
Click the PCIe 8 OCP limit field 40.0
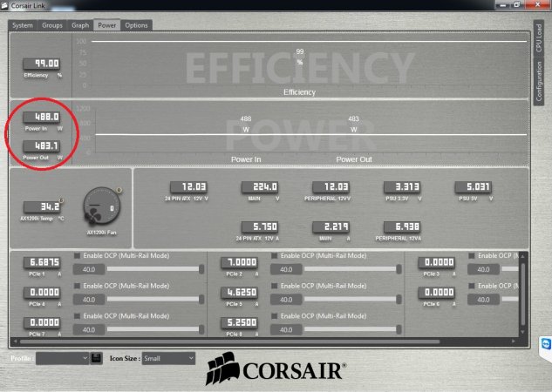[x=286, y=330]
